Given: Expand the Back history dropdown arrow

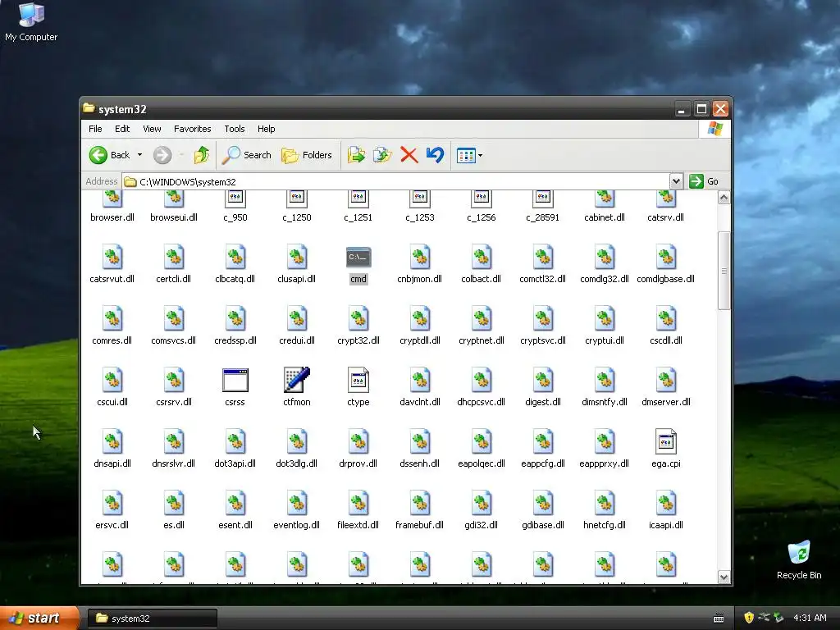Looking at the screenshot, I should [x=139, y=155].
